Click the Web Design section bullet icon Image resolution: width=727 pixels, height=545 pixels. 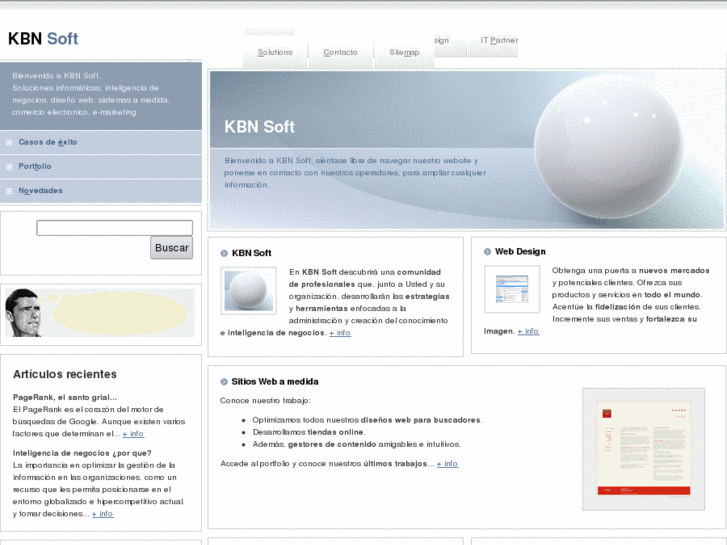pos(487,252)
